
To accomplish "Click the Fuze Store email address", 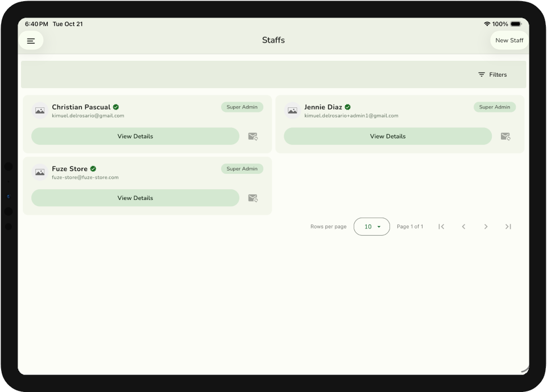I will (85, 177).
